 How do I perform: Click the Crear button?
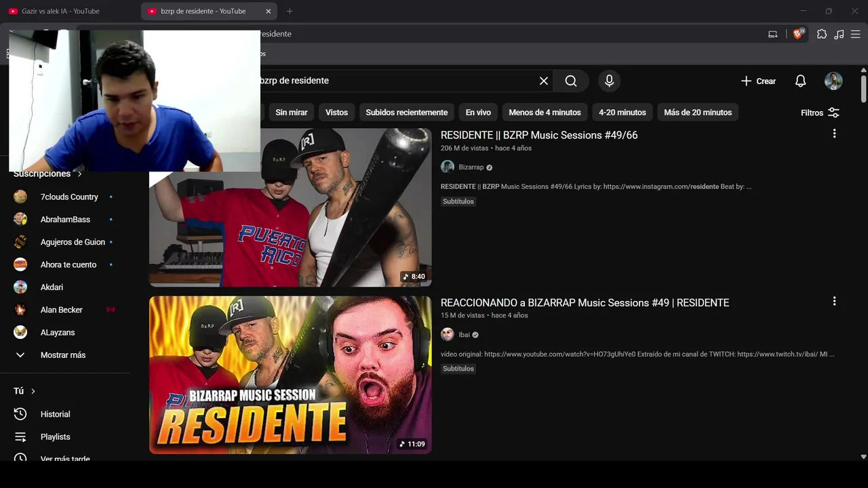[758, 81]
